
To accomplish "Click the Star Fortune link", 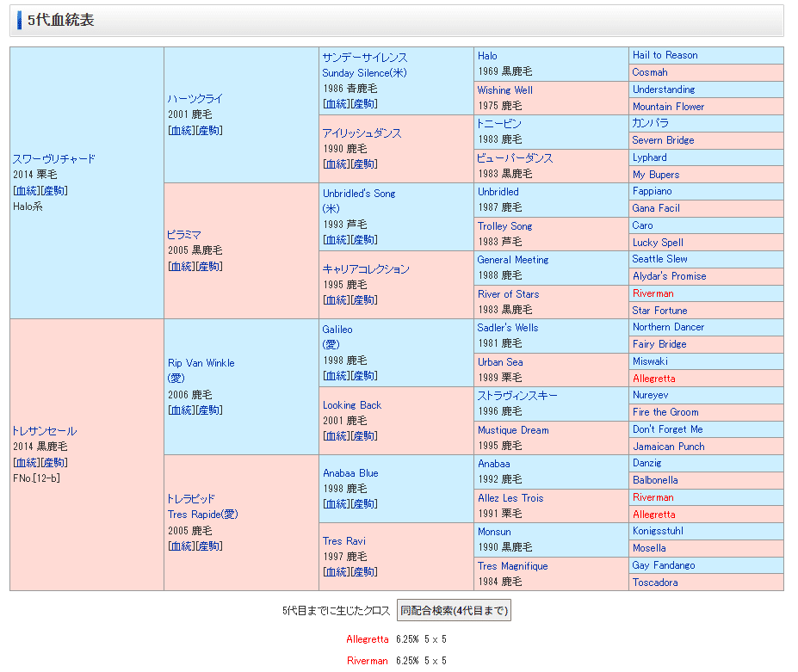I will pyautogui.click(x=659, y=311).
